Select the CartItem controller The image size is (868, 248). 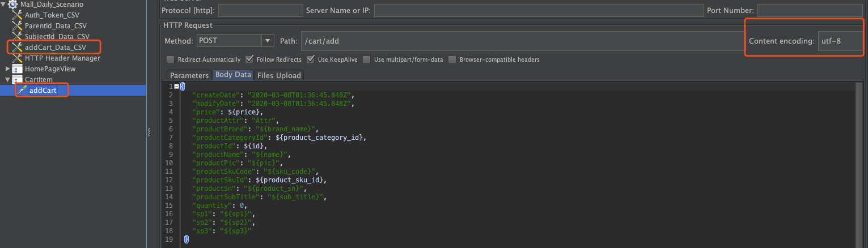(39, 80)
